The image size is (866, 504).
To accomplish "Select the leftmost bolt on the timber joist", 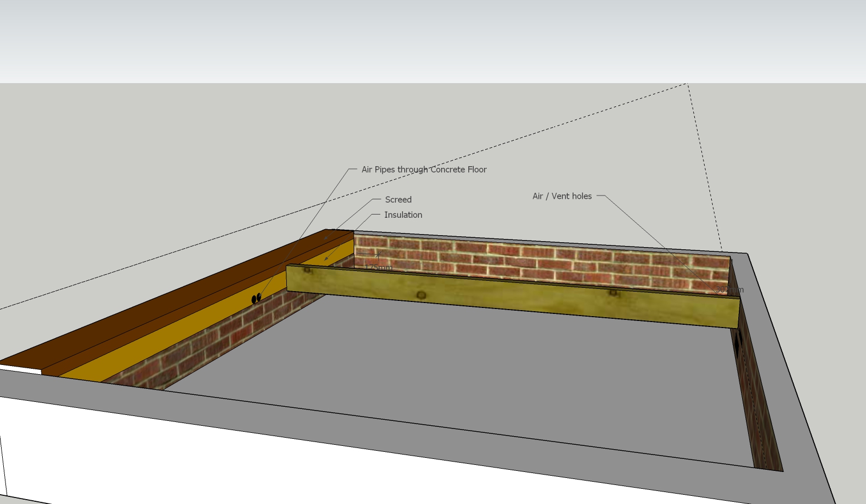I will (307, 270).
